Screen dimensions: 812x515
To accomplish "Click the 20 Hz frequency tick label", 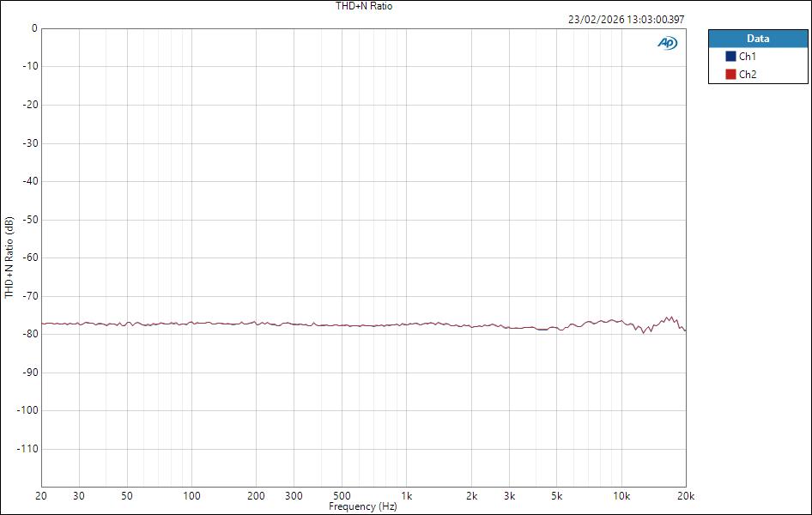I will pos(39,496).
